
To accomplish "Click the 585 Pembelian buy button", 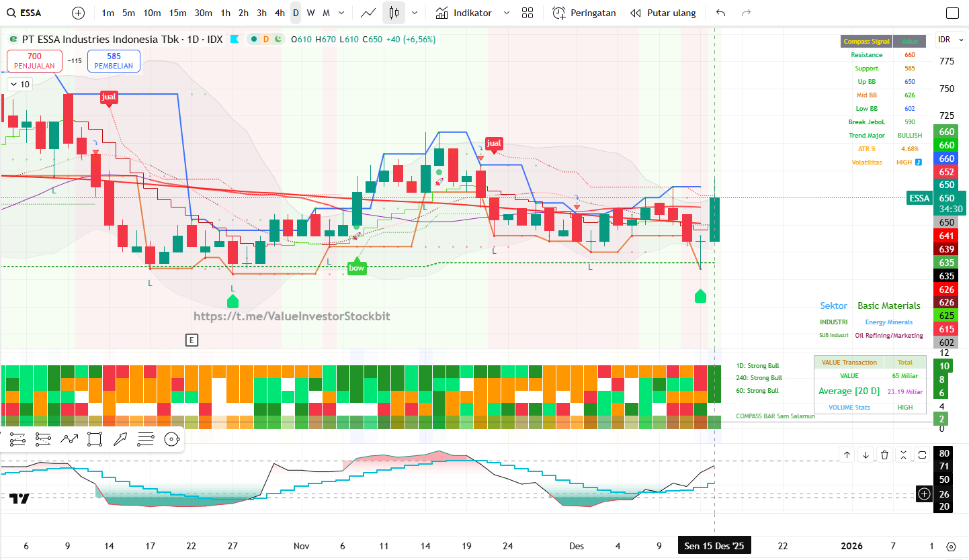I will pyautogui.click(x=114, y=61).
